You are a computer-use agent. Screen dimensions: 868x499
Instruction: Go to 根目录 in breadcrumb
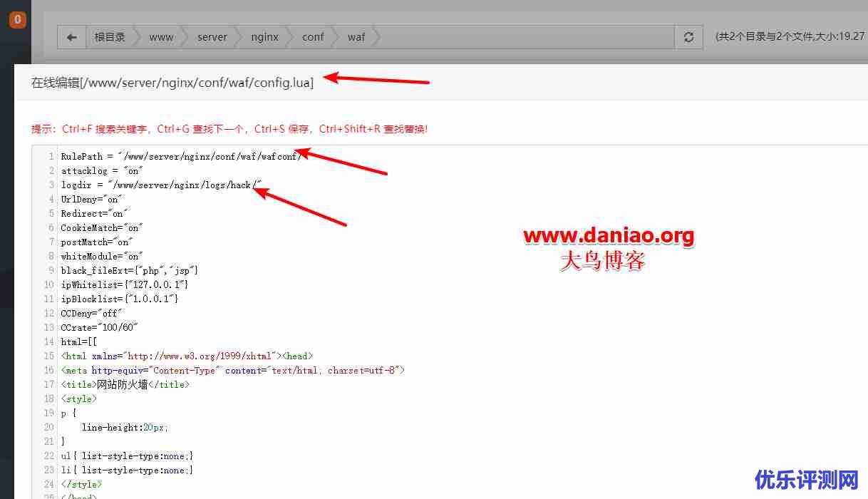point(110,37)
